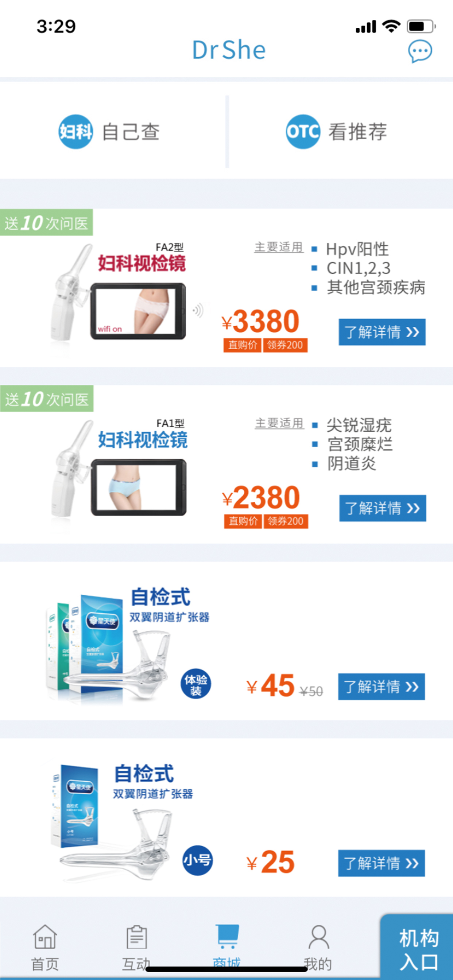The image size is (453, 980).
Task: Open 了解详情 for the ¥45 expander set
Action: (382, 687)
